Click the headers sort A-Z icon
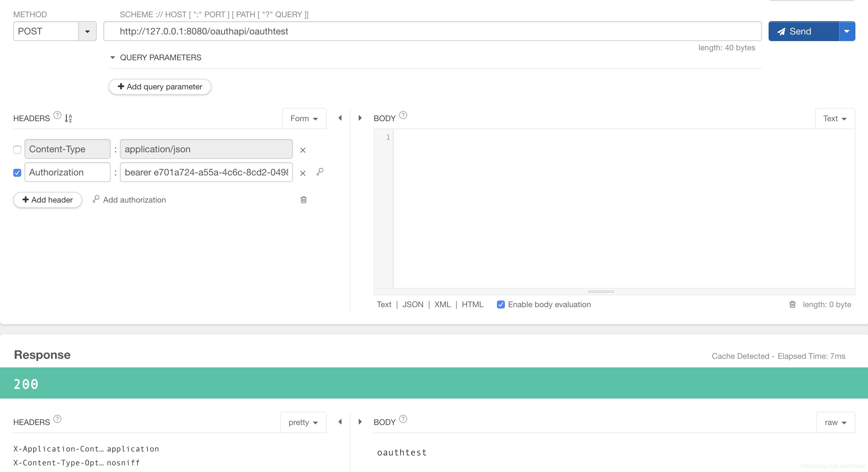The height and width of the screenshot is (472, 868). click(68, 118)
